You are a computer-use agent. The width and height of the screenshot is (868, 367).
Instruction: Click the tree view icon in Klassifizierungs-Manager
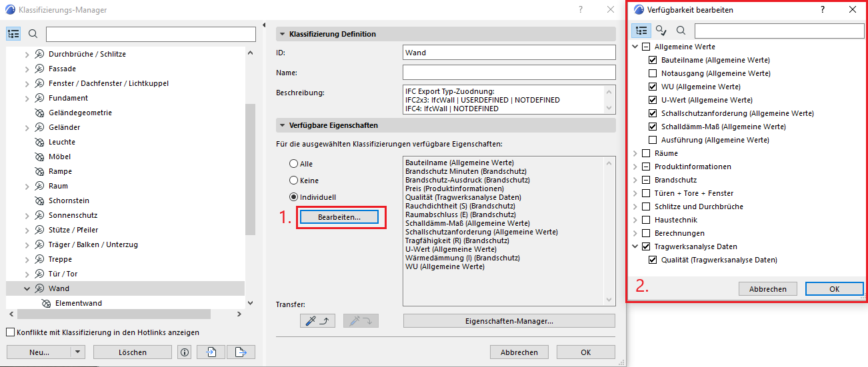pos(13,34)
